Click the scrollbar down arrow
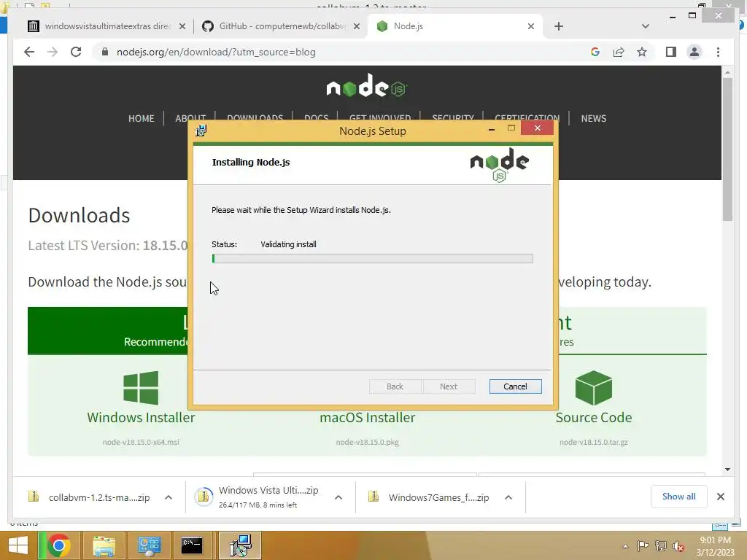Screen dimensions: 747x560 click(x=727, y=469)
